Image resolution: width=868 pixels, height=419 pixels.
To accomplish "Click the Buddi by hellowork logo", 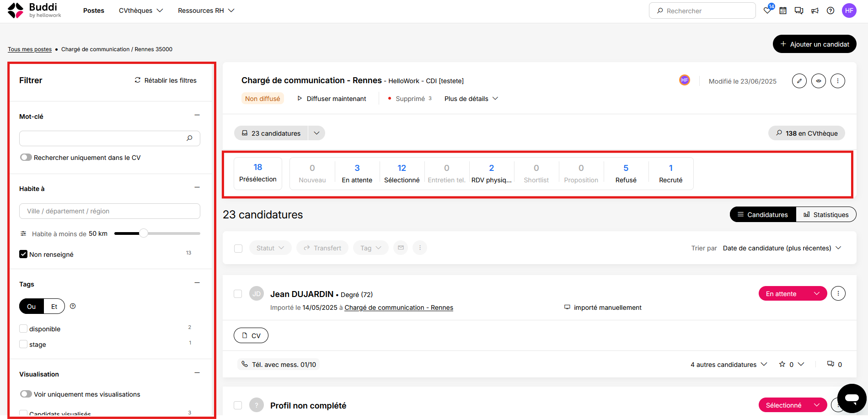I will [35, 11].
